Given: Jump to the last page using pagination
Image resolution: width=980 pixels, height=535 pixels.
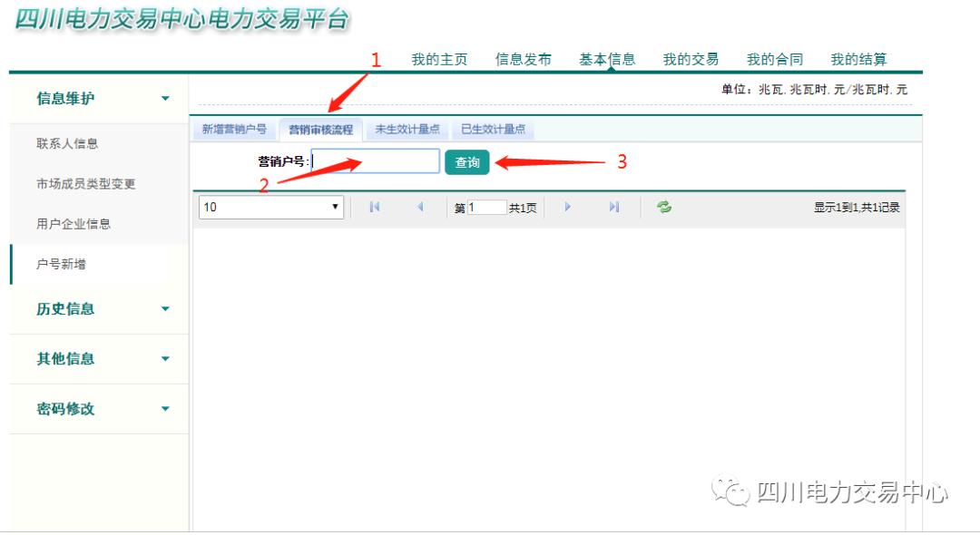Looking at the screenshot, I should [613, 208].
